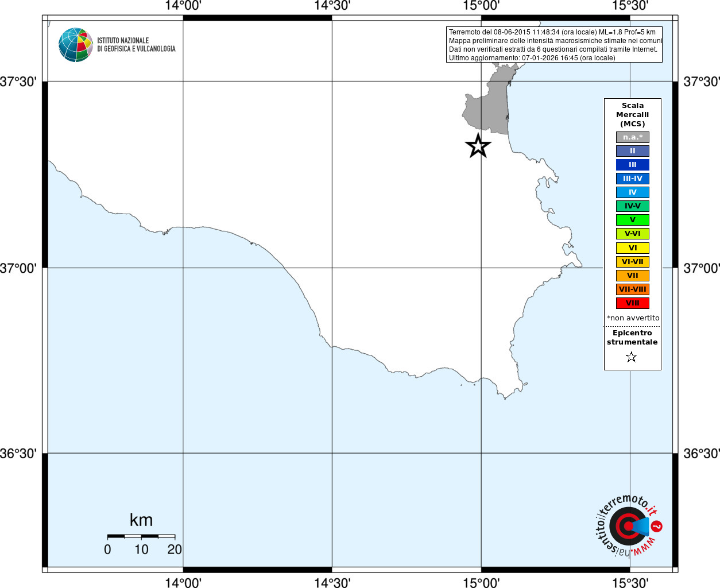The width and height of the screenshot is (720, 588).
Task: Click the haisentitoilterremoto.it logo
Action: coord(628,525)
